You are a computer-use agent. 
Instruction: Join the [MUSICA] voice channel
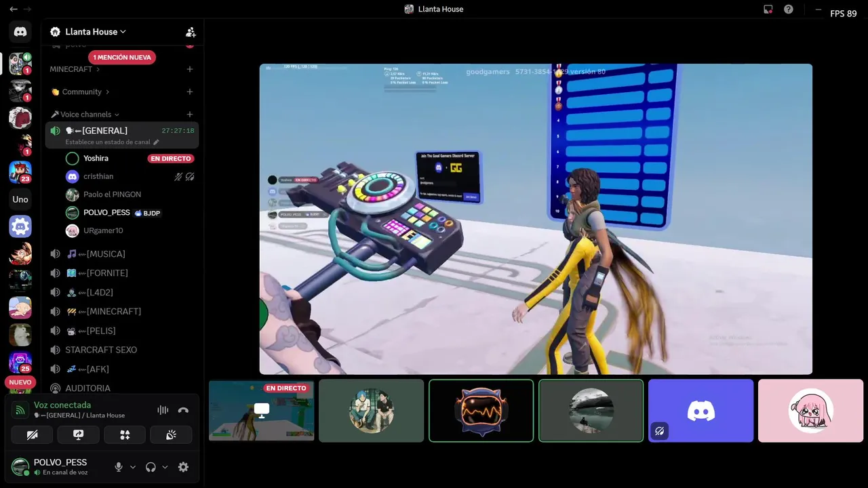[x=122, y=253]
